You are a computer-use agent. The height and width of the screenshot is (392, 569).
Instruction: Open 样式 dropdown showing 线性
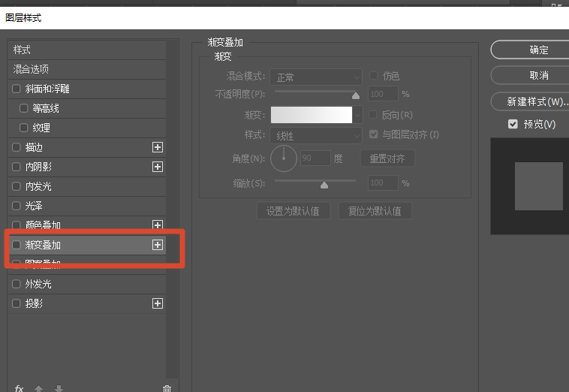(x=316, y=136)
